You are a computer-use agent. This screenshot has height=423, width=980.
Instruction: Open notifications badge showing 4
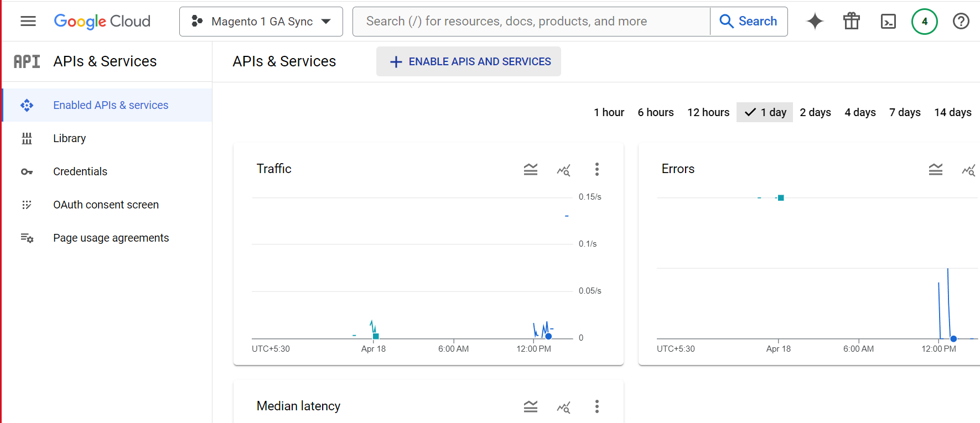[924, 22]
